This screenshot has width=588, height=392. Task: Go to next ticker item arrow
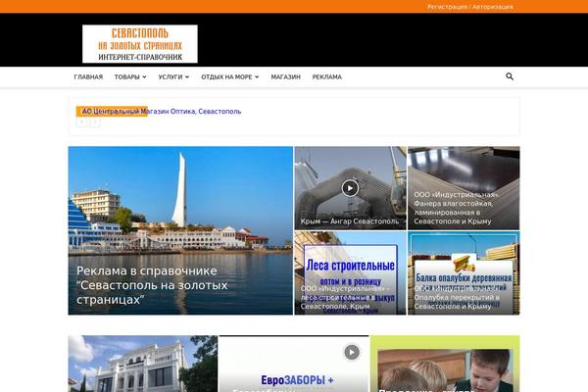point(95,122)
